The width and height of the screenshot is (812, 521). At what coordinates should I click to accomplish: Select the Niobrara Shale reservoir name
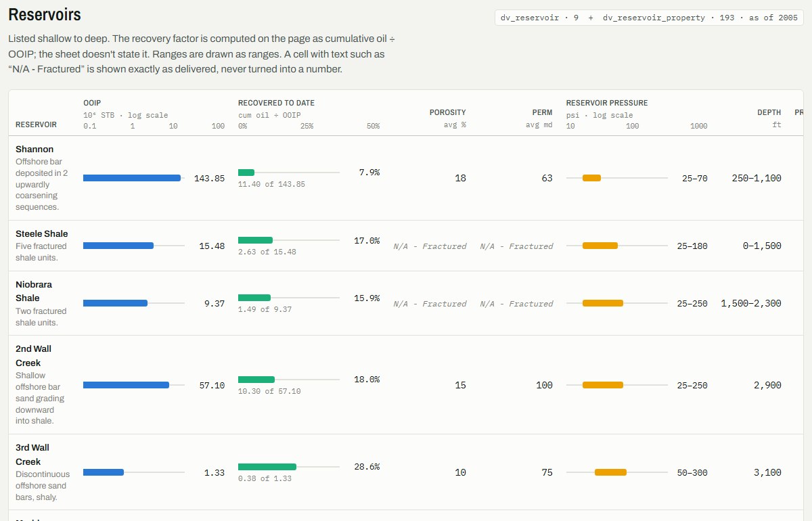coord(34,291)
